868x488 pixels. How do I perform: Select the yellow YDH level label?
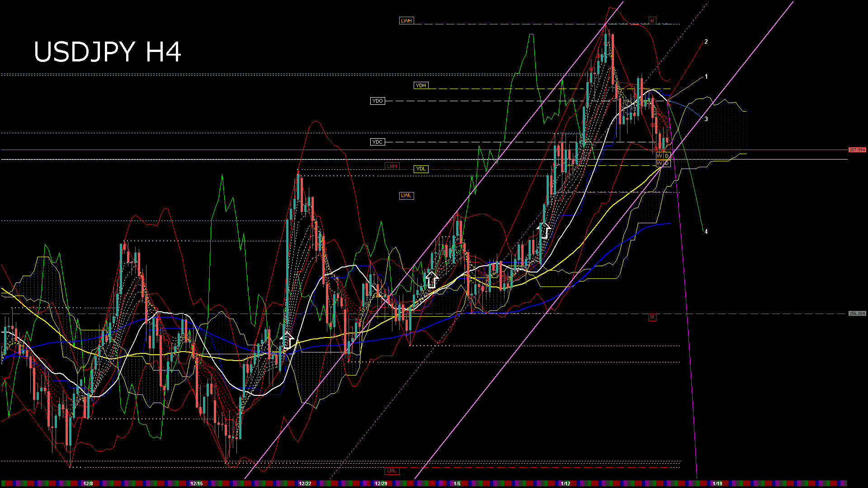420,85
